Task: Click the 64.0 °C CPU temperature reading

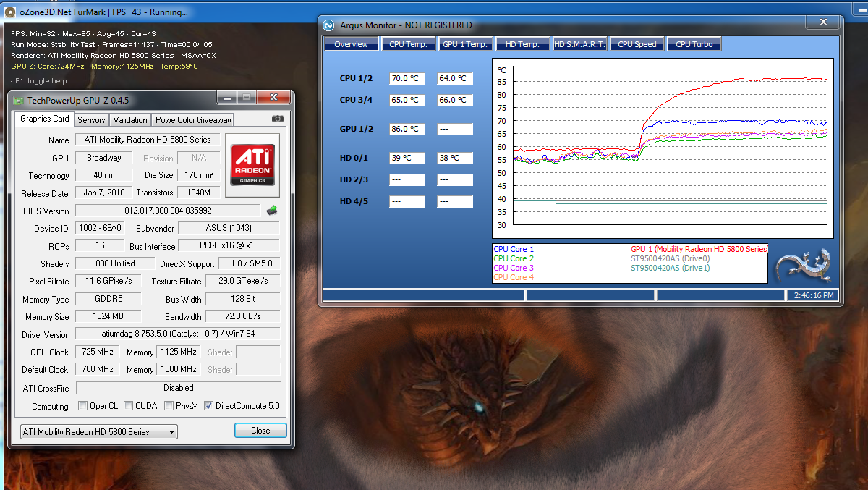Action: coord(455,79)
